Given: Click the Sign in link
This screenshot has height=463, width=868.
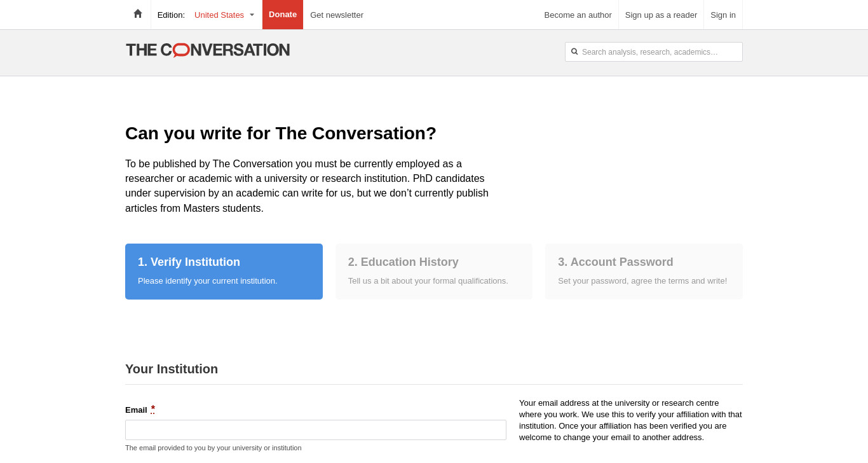Looking at the screenshot, I should coord(723,15).
